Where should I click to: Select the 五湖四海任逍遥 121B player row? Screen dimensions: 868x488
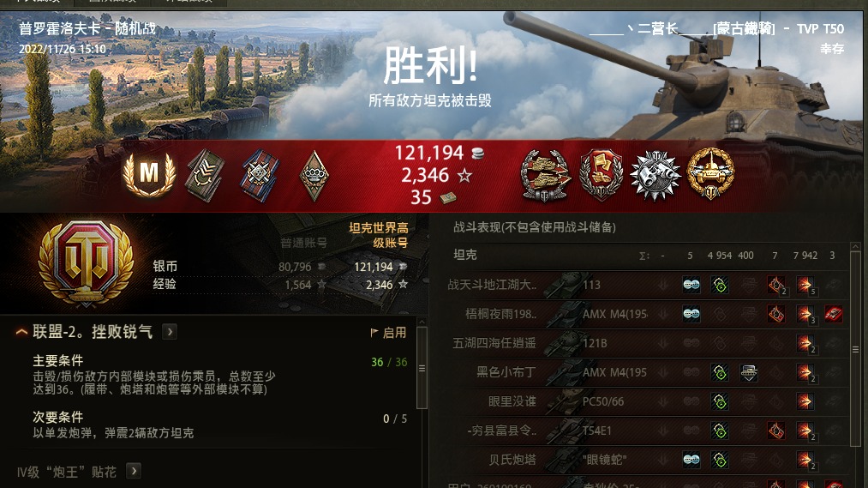coord(645,343)
